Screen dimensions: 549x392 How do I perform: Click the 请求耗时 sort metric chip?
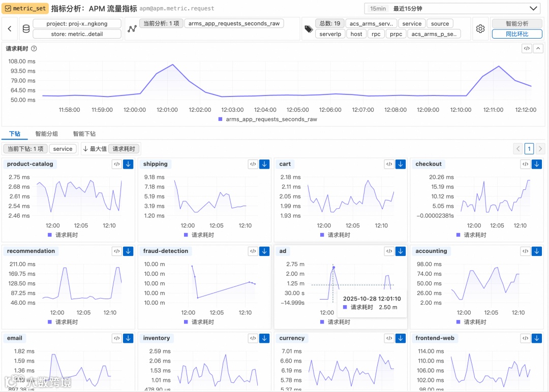coord(124,149)
